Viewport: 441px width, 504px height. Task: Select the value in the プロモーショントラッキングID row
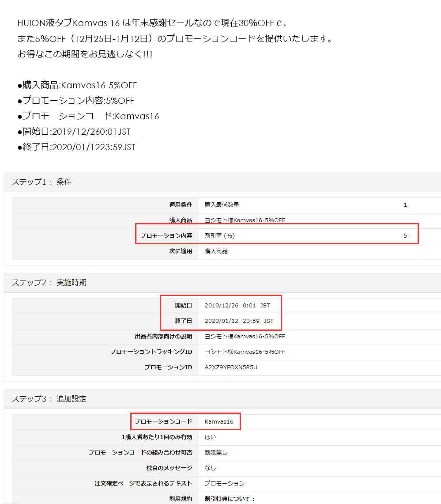[245, 352]
